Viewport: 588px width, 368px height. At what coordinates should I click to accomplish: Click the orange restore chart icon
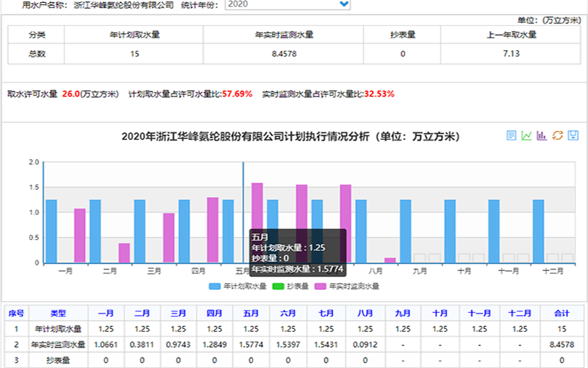click(x=557, y=135)
